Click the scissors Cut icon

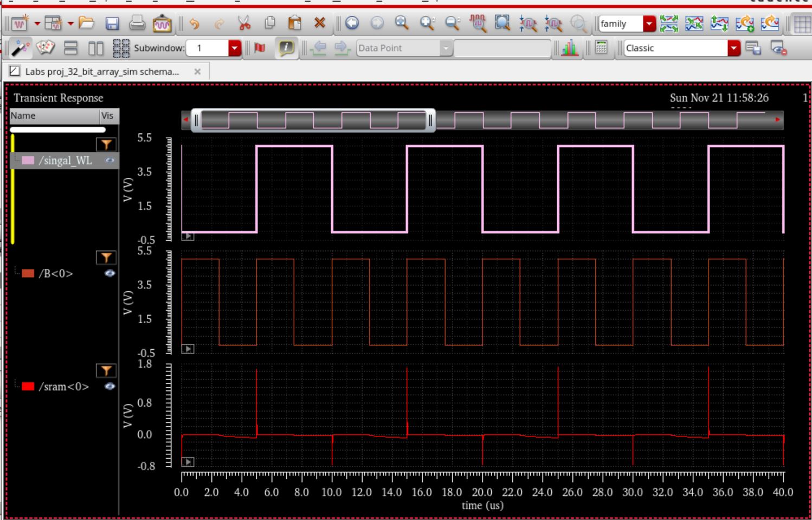pos(244,23)
